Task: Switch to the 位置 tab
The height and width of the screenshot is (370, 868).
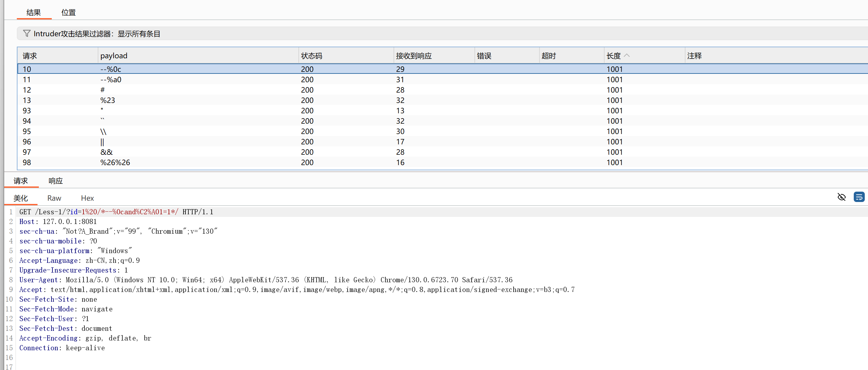Action: [x=68, y=13]
